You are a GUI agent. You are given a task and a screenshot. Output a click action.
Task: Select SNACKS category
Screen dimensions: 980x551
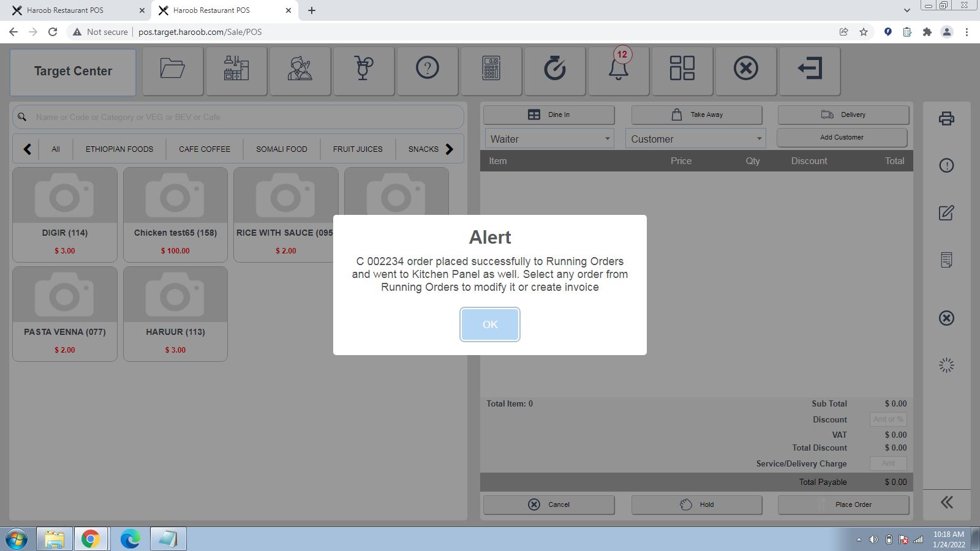click(x=423, y=149)
